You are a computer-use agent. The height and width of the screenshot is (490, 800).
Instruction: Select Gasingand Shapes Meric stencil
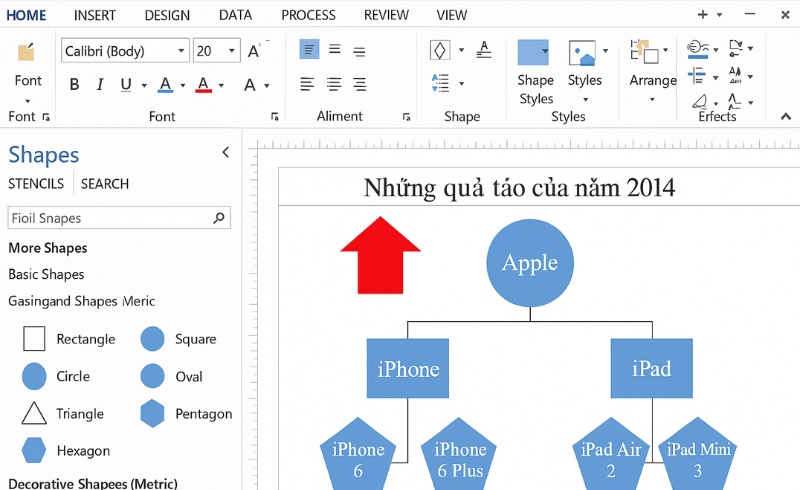(x=82, y=301)
